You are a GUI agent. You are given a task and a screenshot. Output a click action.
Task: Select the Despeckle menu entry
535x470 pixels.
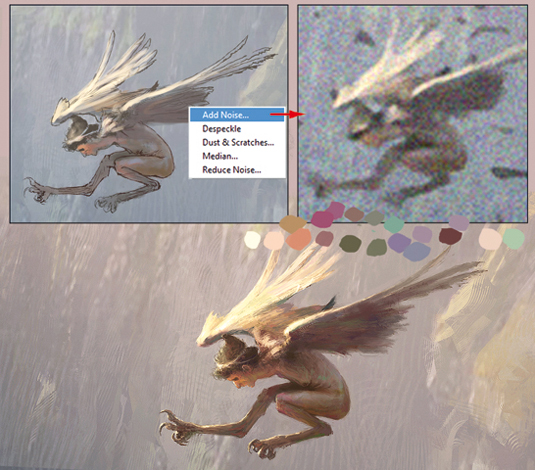click(222, 129)
